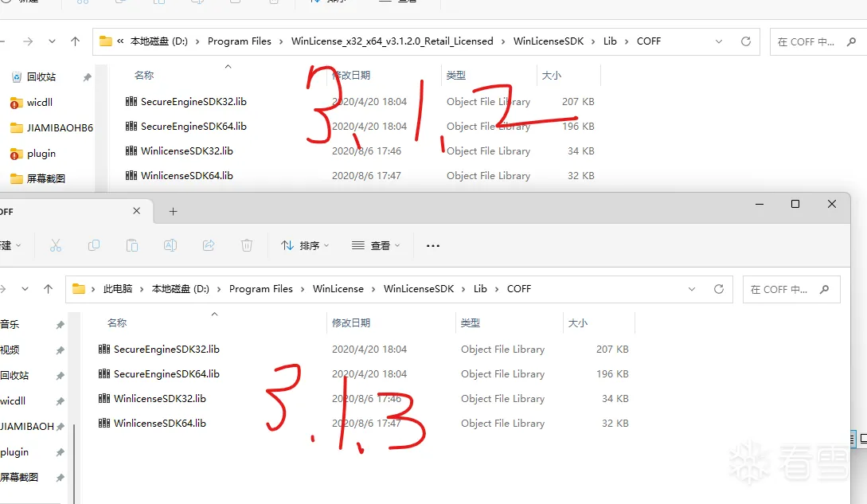Click Program Files in front window path
Image resolution: width=867 pixels, height=504 pixels.
click(261, 289)
